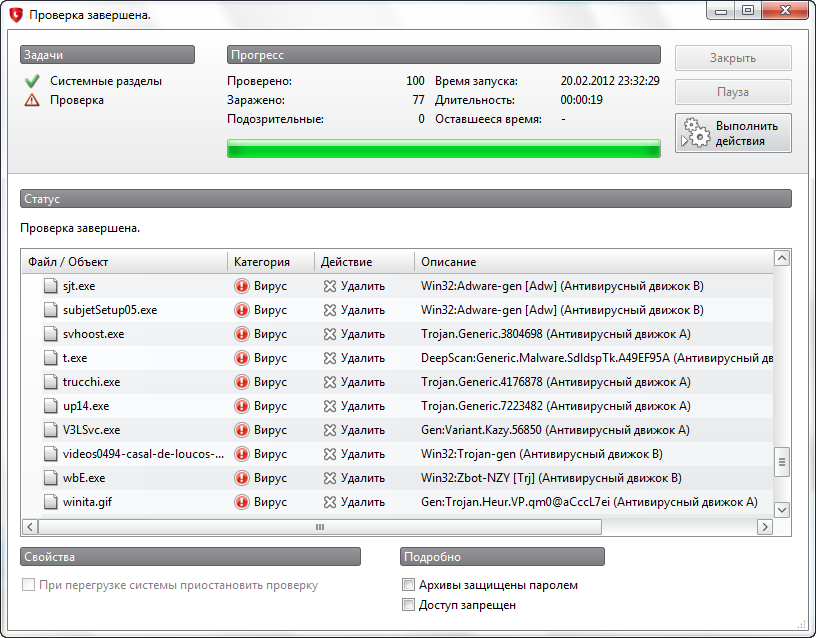Select the file name videos0494-casal-de-loucos-...

click(144, 453)
